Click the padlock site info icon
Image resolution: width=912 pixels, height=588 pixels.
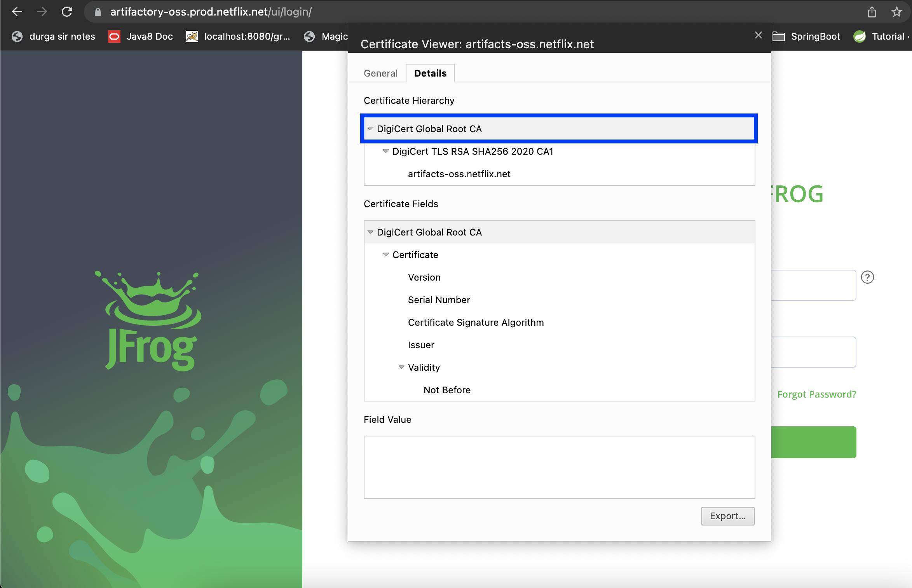click(x=98, y=12)
